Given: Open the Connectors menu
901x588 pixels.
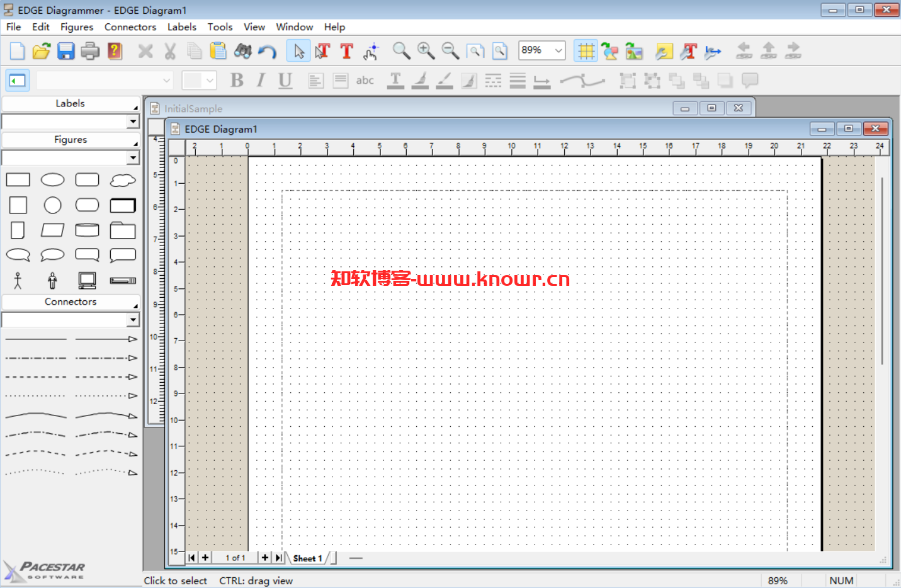Looking at the screenshot, I should (130, 27).
